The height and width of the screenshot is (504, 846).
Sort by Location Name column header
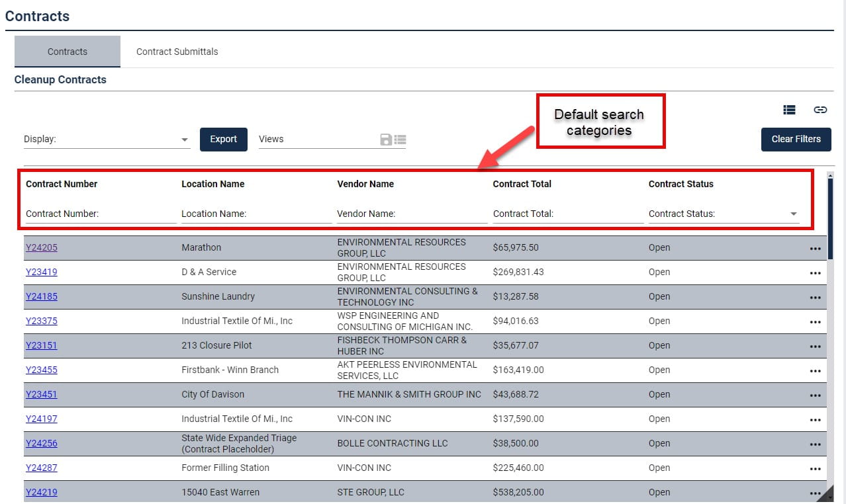[x=213, y=184]
